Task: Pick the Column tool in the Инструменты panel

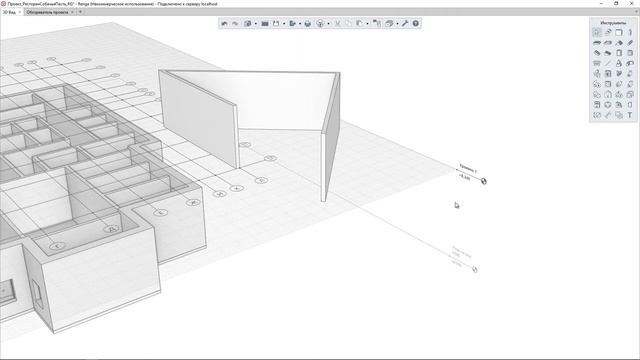Action: click(630, 32)
